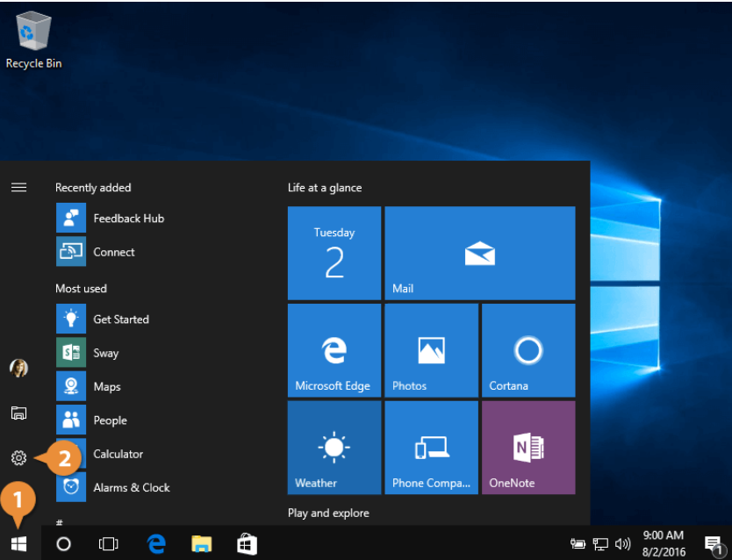Click the Start button
Image resolution: width=732 pixels, height=560 pixels.
coord(18,543)
